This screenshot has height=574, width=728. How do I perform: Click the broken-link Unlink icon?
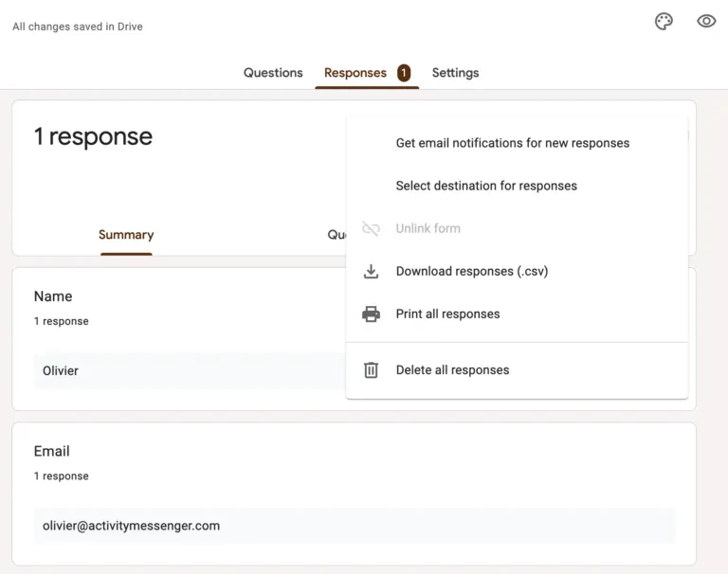coord(371,228)
